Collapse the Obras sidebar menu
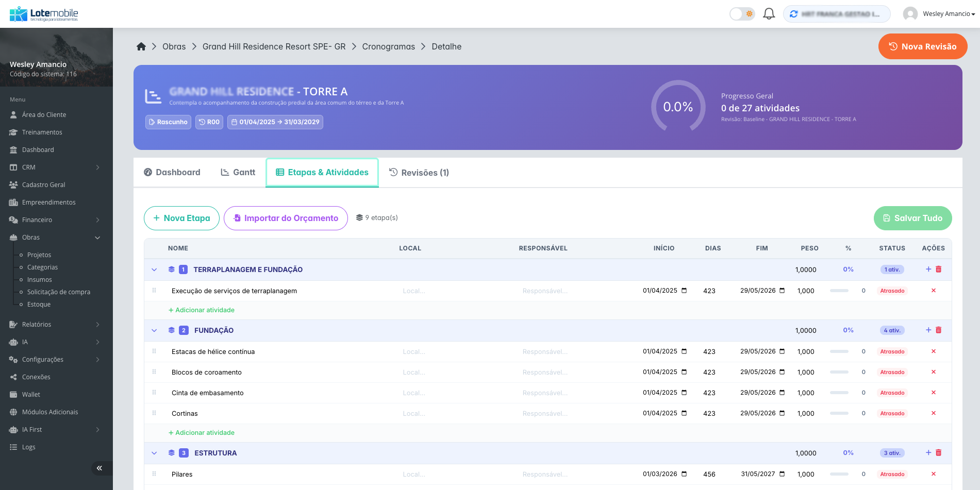980x490 pixels. (x=56, y=238)
